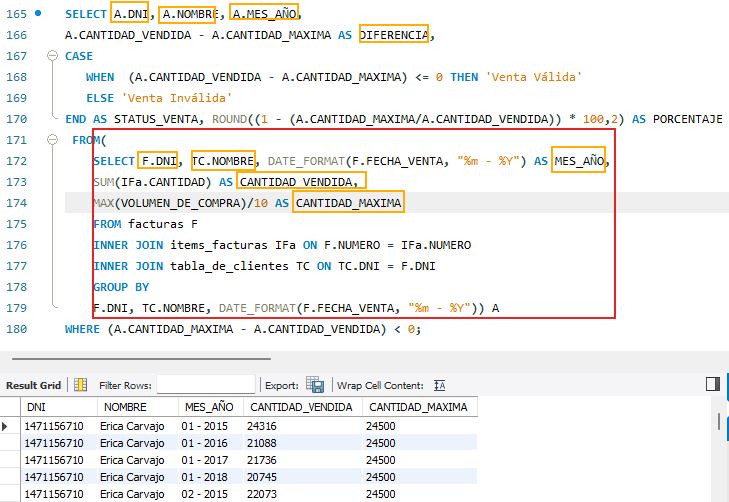This screenshot has width=729, height=502.
Task: Click the current row arrow indicator
Action: 10,426
